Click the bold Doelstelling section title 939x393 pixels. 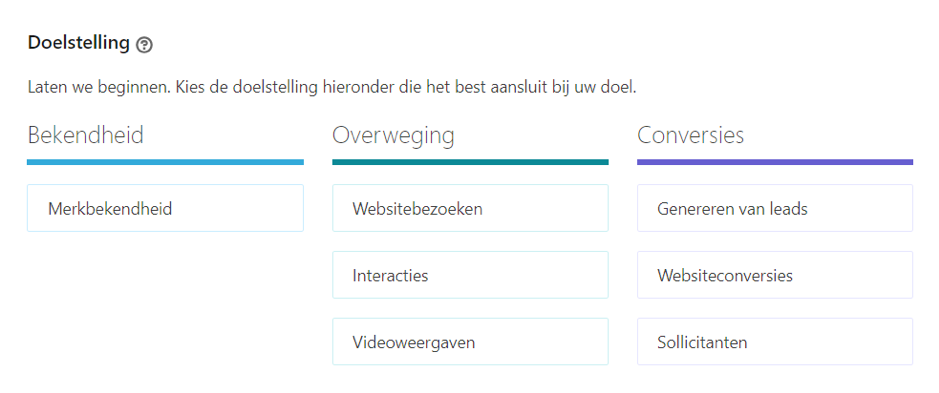(78, 43)
